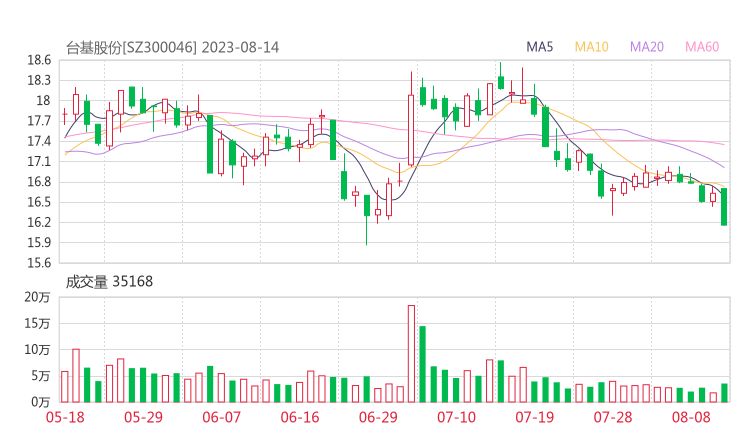Click the 17.7 price axis label

(x=39, y=121)
